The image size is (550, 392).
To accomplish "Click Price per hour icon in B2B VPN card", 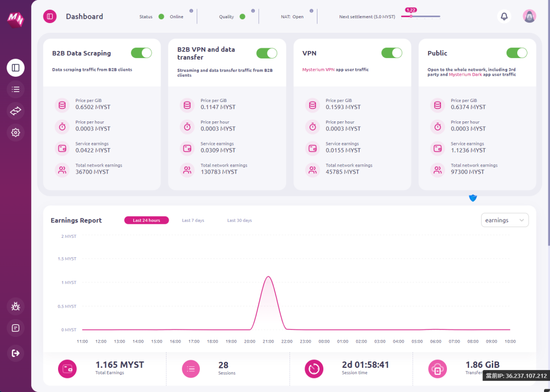I will [x=187, y=127].
